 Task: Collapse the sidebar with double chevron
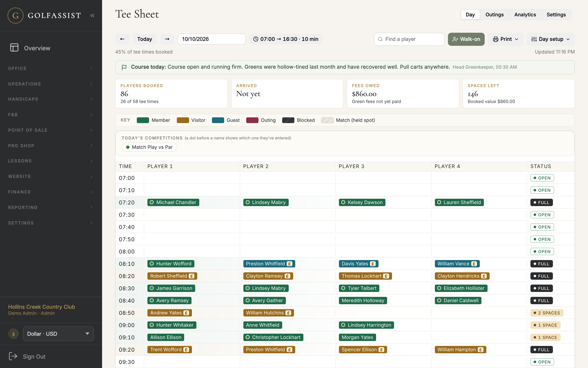point(92,16)
